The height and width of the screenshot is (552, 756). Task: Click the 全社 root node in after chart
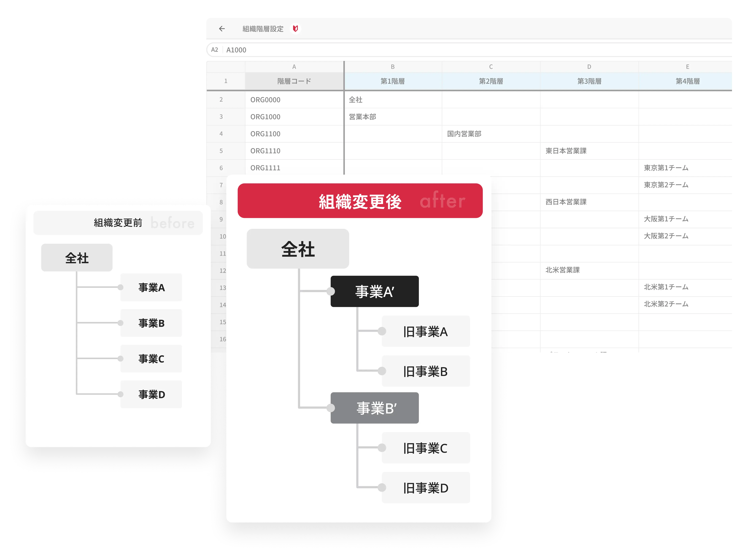pos(298,249)
